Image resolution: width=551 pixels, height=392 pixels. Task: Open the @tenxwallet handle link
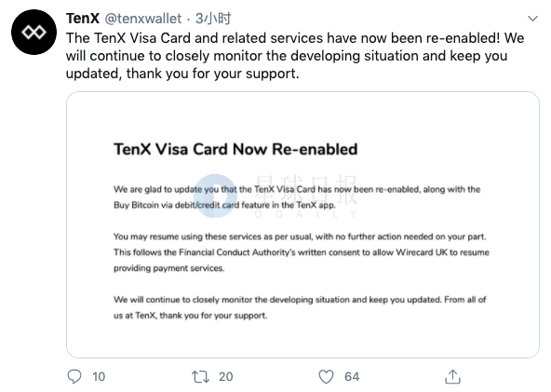click(143, 19)
